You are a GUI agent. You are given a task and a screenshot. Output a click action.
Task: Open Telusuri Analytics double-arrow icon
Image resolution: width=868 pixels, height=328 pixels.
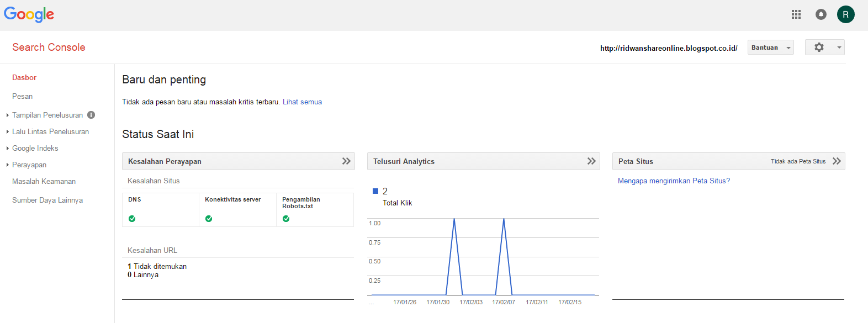[x=591, y=161]
